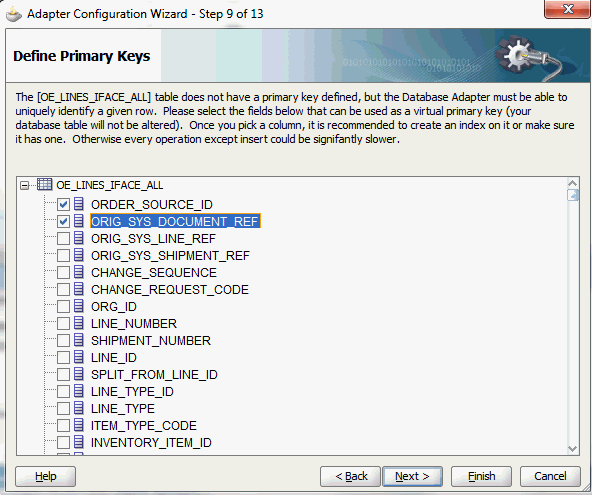Click the Back button
This screenshot has height=495, width=592.
(351, 476)
